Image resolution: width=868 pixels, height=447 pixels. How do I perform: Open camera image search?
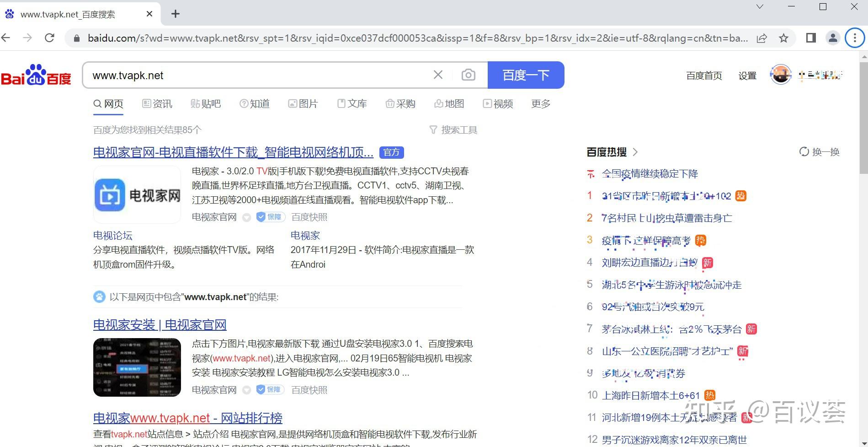[468, 75]
